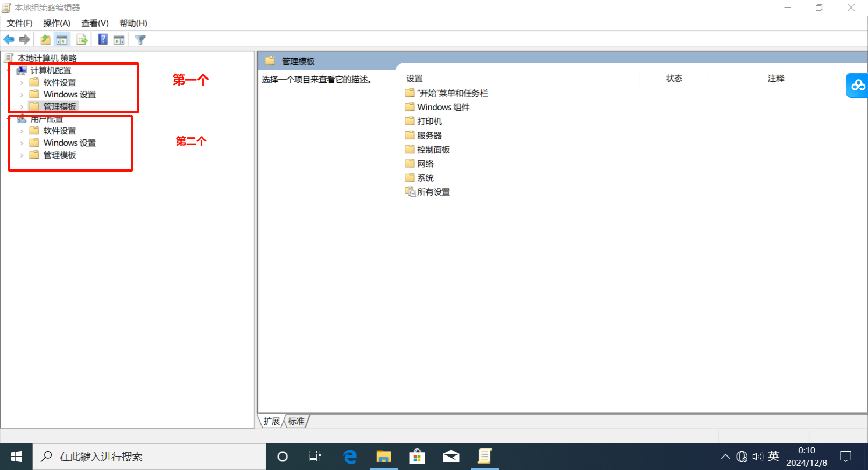Expand 软件设置 under 计算机配置
The image size is (868, 470).
(22, 83)
